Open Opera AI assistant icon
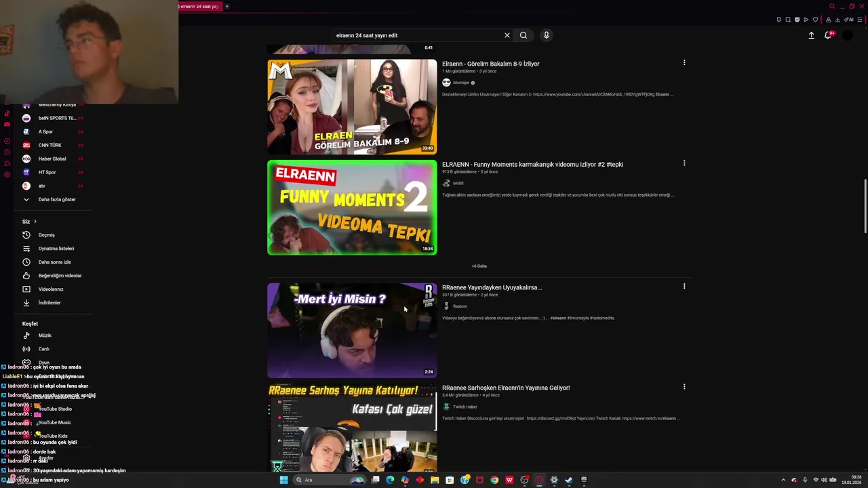The image size is (868, 488). tap(849, 20)
